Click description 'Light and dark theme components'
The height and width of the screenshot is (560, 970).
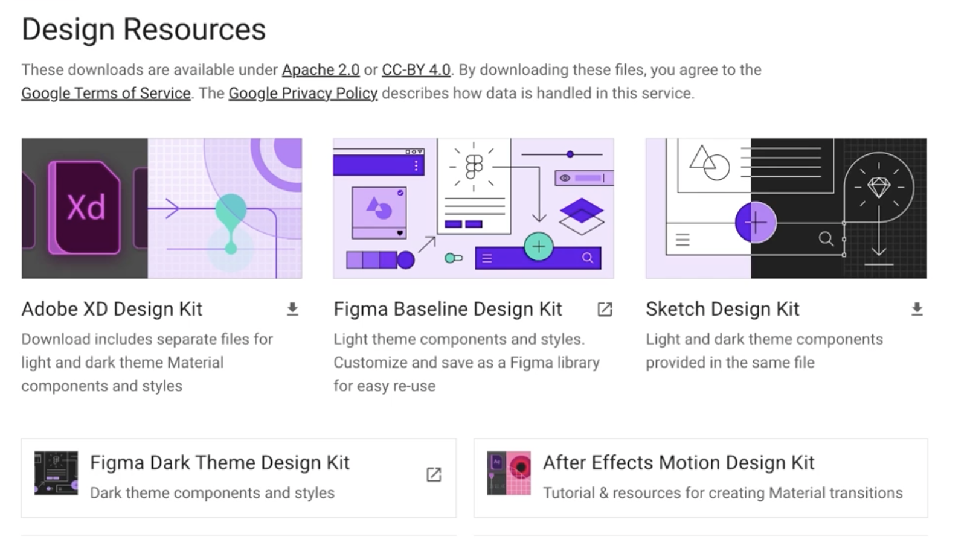click(764, 339)
